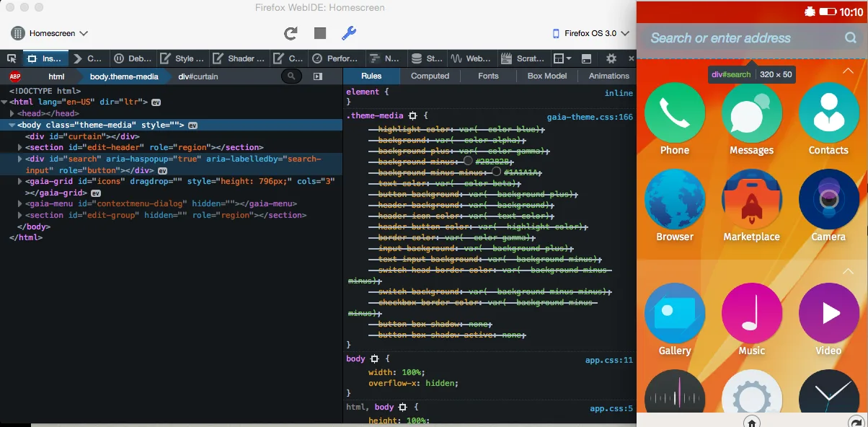Open the Contacts app icon
868x427 pixels.
pos(828,113)
